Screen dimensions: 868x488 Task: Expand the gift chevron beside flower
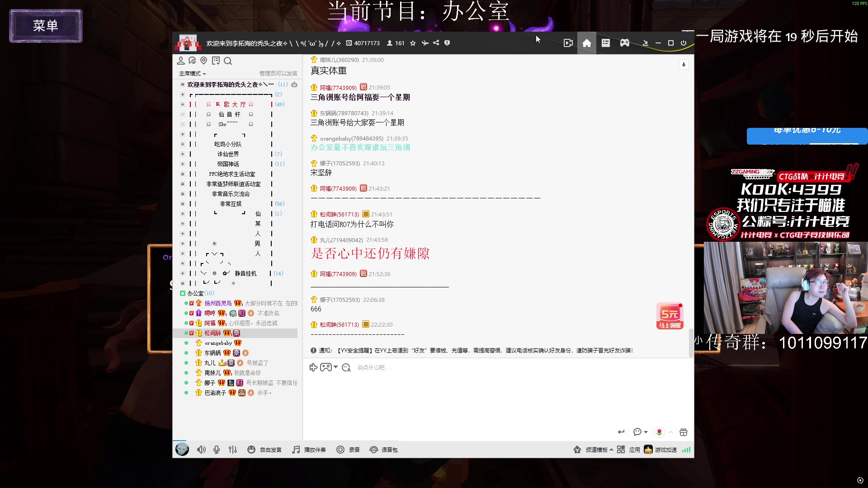[671, 432]
